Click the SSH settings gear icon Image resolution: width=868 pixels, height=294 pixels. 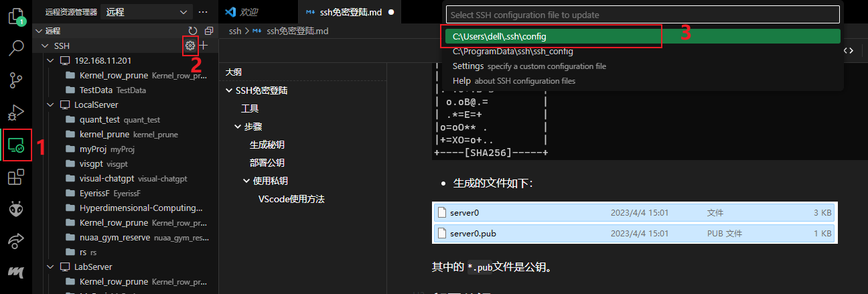coord(190,46)
